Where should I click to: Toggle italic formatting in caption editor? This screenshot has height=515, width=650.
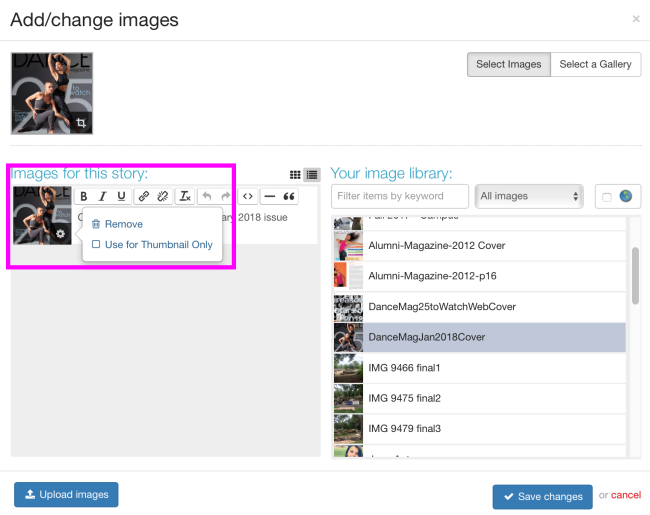(x=102, y=196)
